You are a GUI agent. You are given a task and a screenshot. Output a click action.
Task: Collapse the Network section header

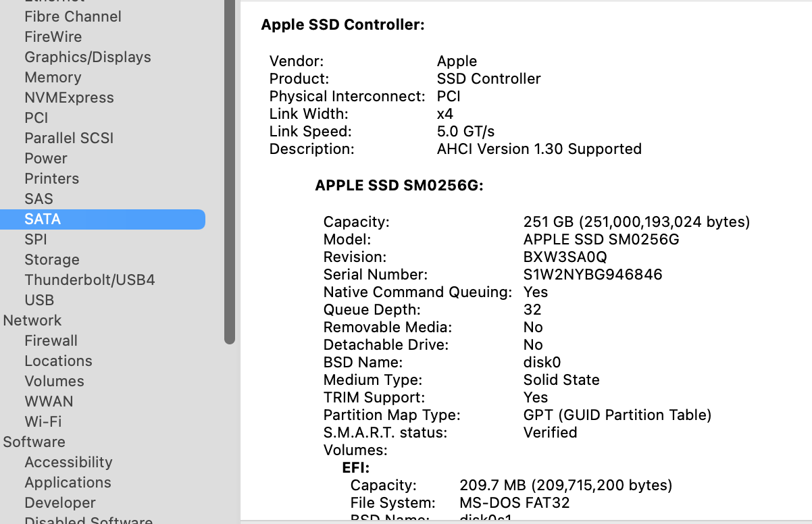32,320
